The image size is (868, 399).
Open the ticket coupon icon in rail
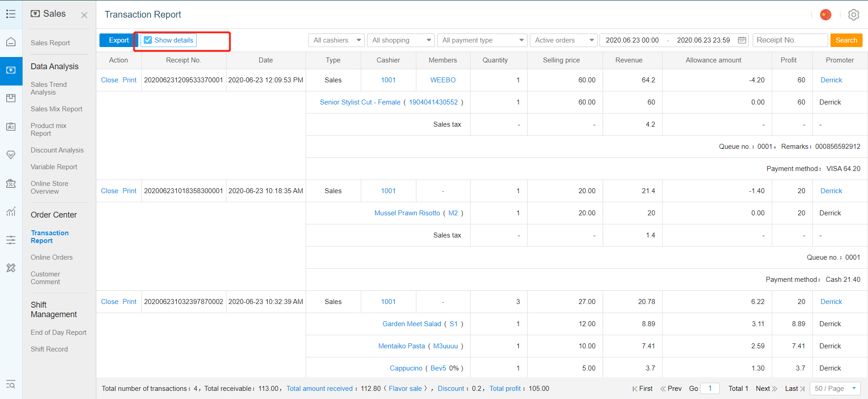(x=11, y=183)
